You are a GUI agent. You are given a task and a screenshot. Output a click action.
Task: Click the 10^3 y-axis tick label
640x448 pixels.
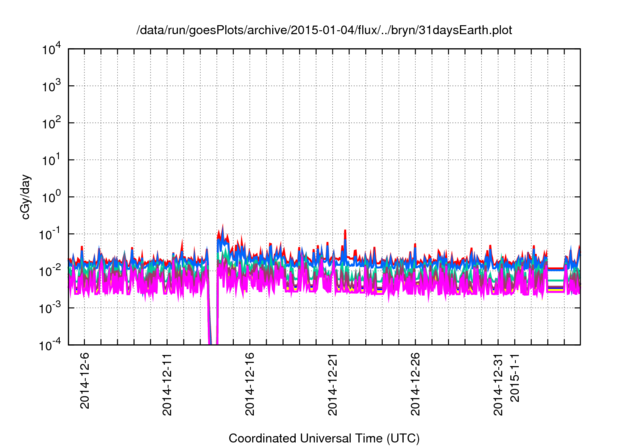[x=52, y=87]
